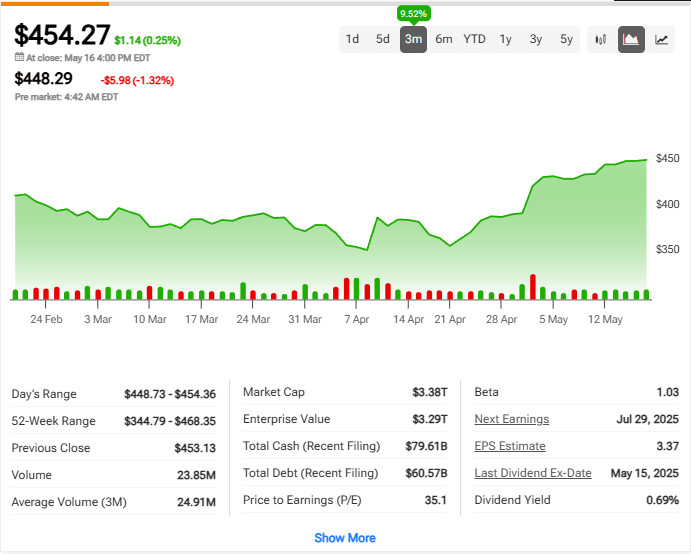
Task: Click Previous Close value $453.13
Action: click(195, 448)
